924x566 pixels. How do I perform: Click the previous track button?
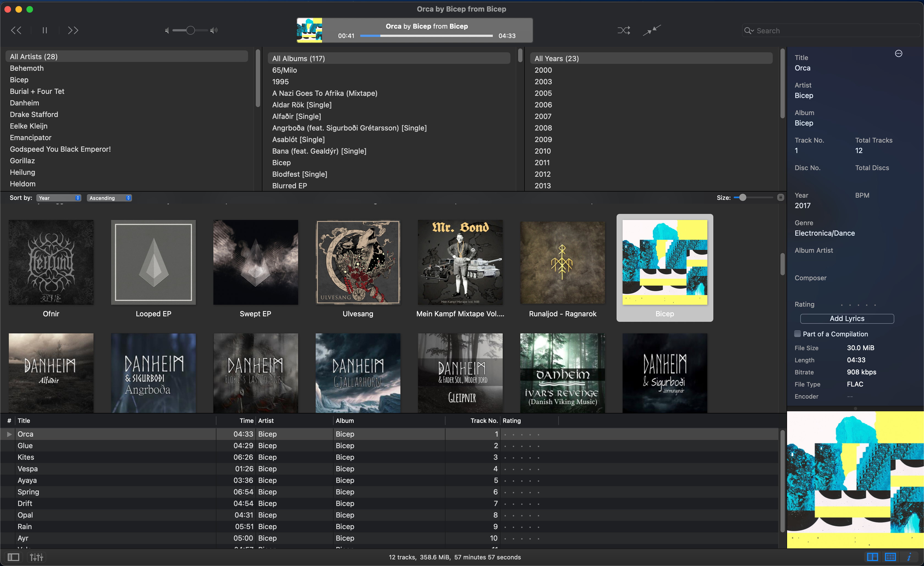pyautogui.click(x=16, y=30)
